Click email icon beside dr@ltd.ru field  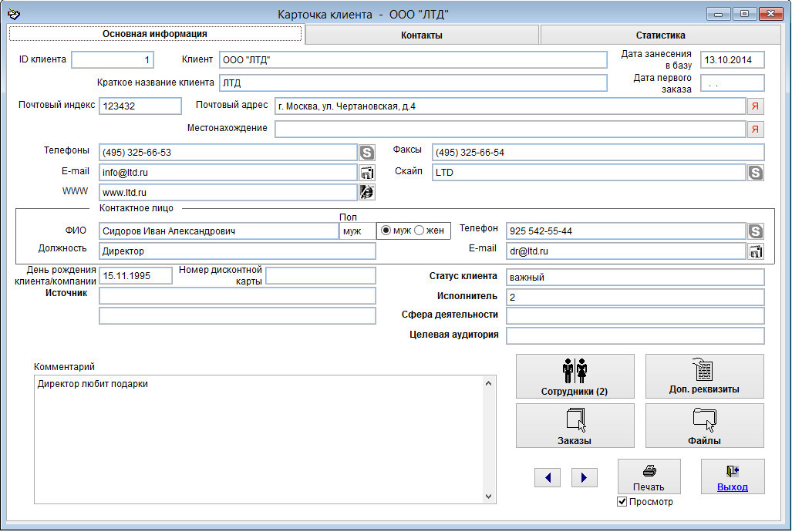pos(756,251)
